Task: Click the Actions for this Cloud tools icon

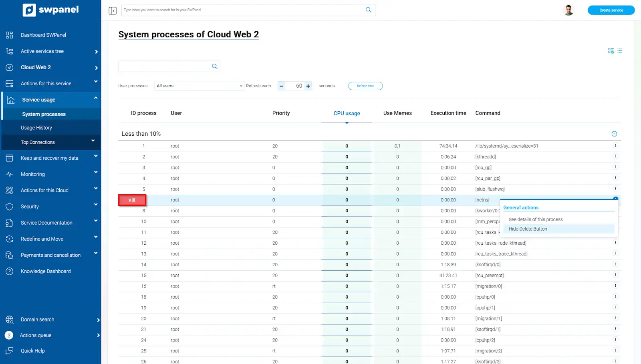Action: pos(10,190)
